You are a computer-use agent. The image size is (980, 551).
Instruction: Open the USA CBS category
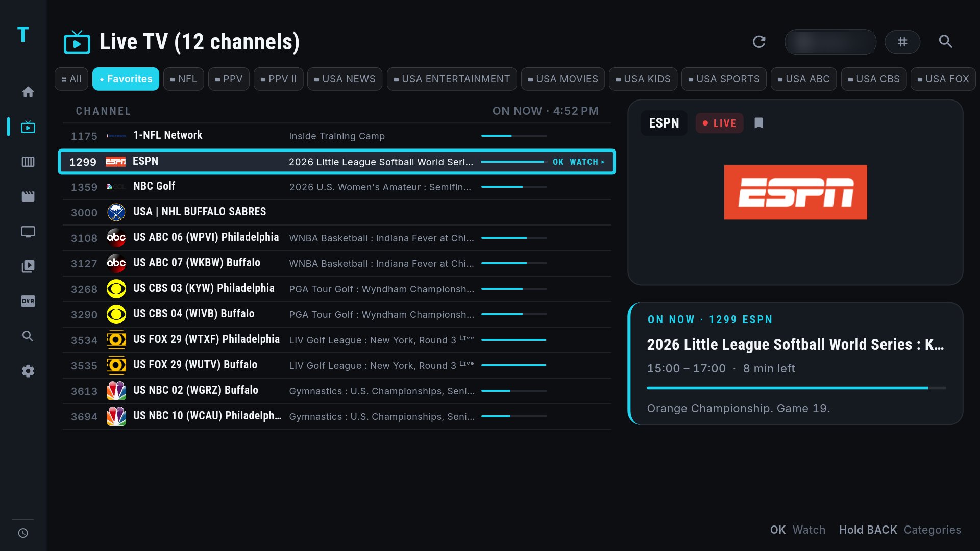pyautogui.click(x=874, y=79)
